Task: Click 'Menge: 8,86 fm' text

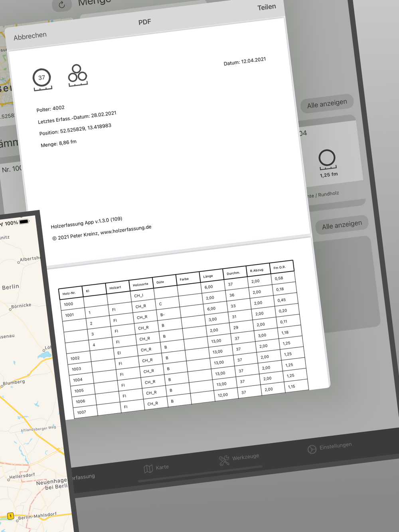Action: tap(58, 143)
